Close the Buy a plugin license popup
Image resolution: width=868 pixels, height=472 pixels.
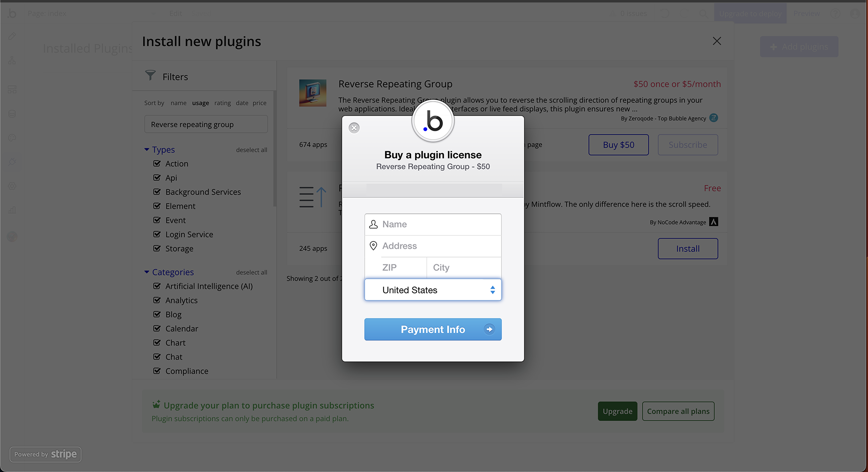tap(354, 128)
